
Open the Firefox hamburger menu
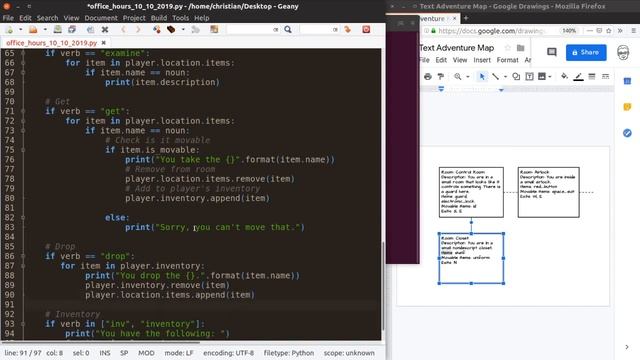633,31
